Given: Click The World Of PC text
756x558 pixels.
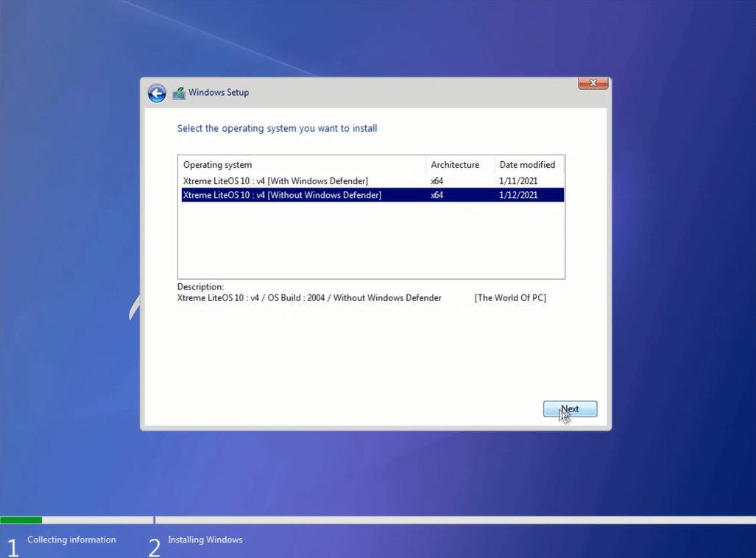Looking at the screenshot, I should click(x=510, y=298).
